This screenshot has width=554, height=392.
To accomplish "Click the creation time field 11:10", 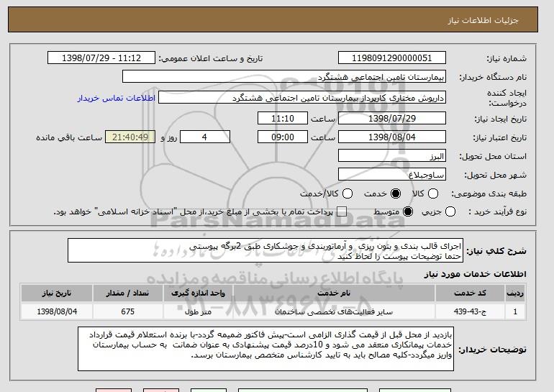I will coord(283,118).
